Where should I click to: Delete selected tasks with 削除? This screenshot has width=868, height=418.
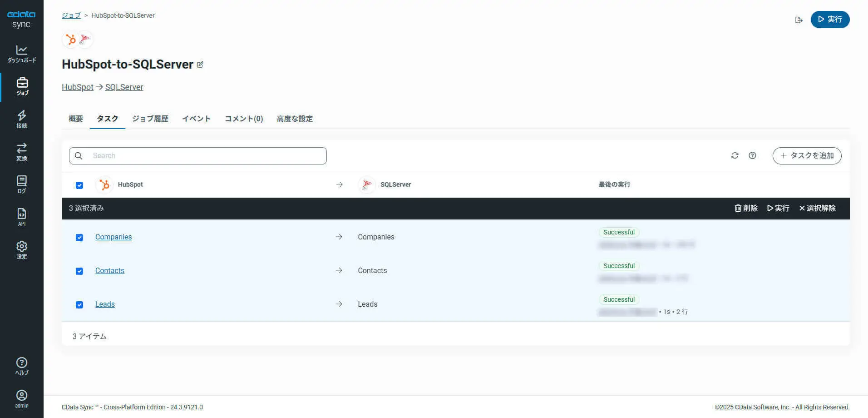point(746,208)
